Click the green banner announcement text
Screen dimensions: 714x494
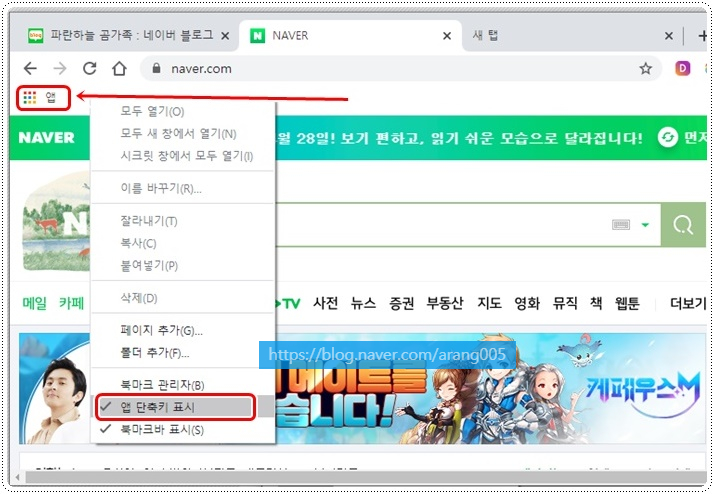point(459,138)
